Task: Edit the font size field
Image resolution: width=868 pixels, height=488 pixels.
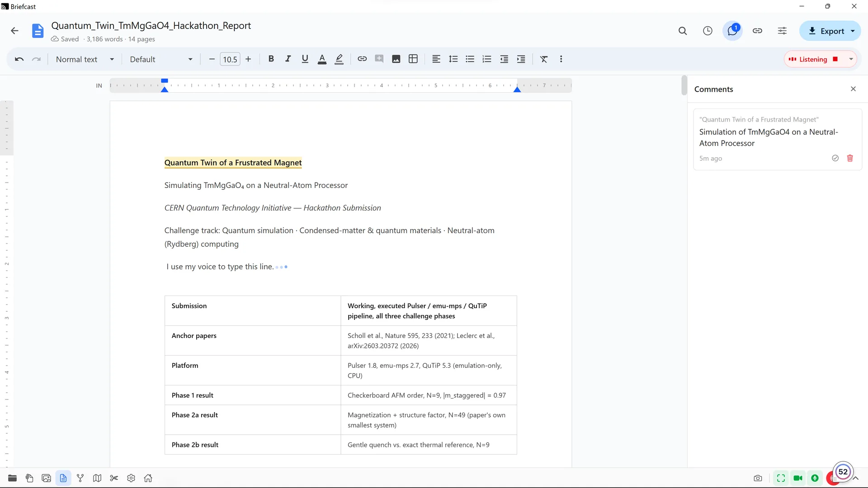Action: pos(230,59)
